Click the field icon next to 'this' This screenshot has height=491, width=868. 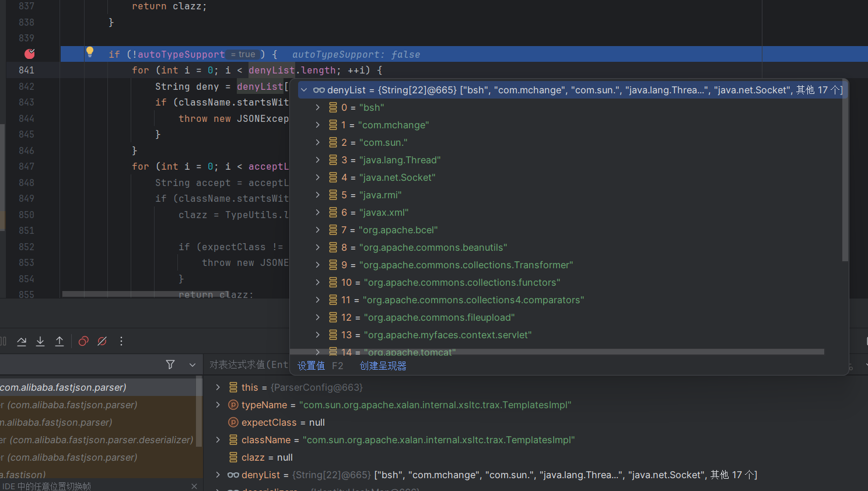click(233, 387)
